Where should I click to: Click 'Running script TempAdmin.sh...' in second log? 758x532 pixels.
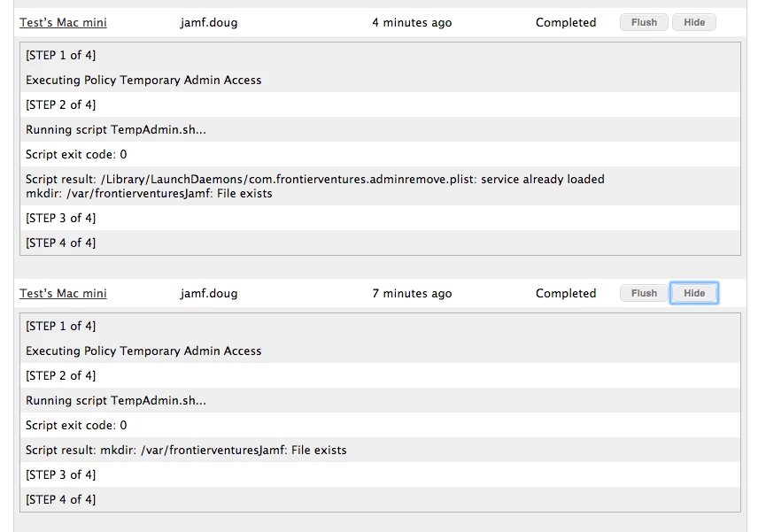point(115,401)
